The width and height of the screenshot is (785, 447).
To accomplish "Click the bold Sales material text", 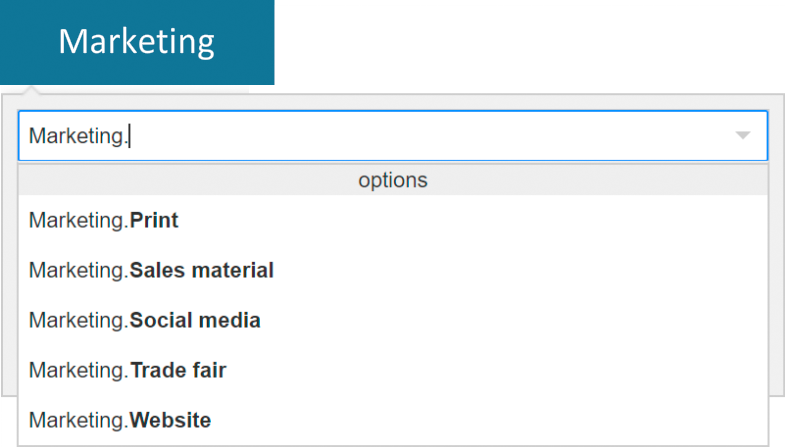I will click(202, 270).
